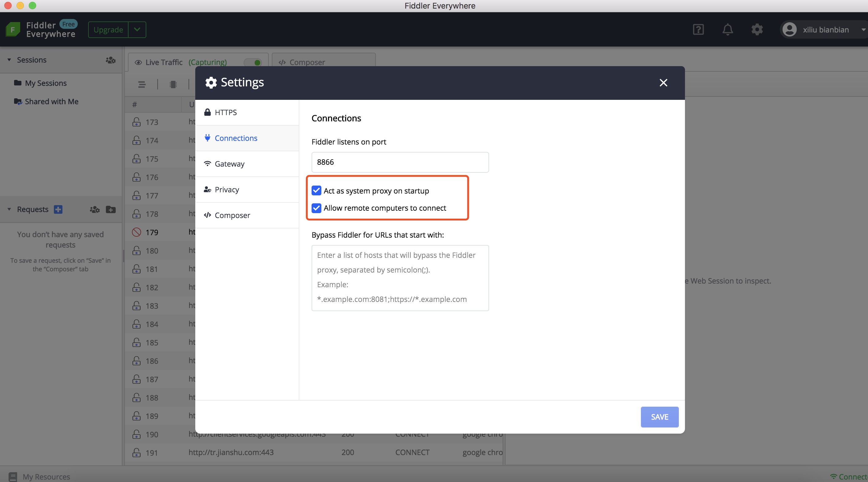This screenshot has height=482, width=868.
Task: Expand the user account menu dropdown
Action: (x=861, y=28)
